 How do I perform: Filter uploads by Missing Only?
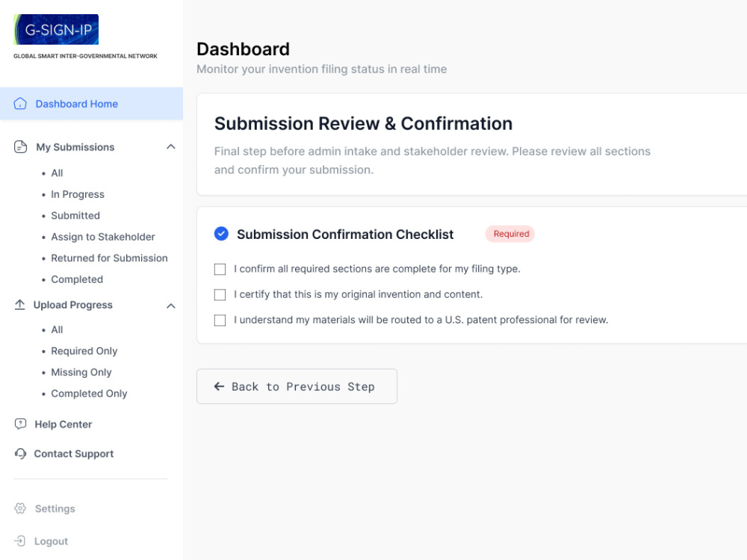point(81,372)
